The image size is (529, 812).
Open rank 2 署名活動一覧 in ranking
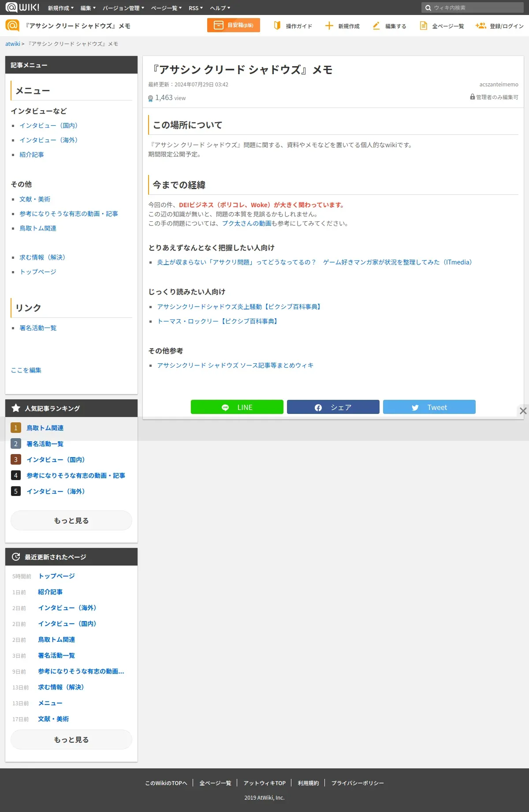[x=45, y=444]
